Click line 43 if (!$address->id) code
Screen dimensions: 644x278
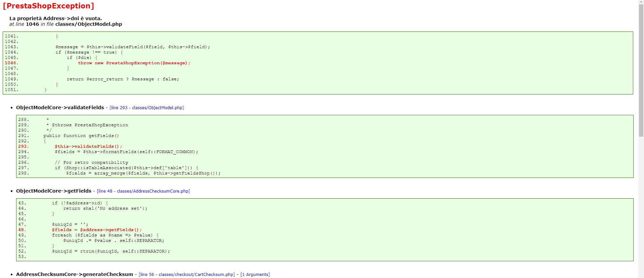pos(80,203)
